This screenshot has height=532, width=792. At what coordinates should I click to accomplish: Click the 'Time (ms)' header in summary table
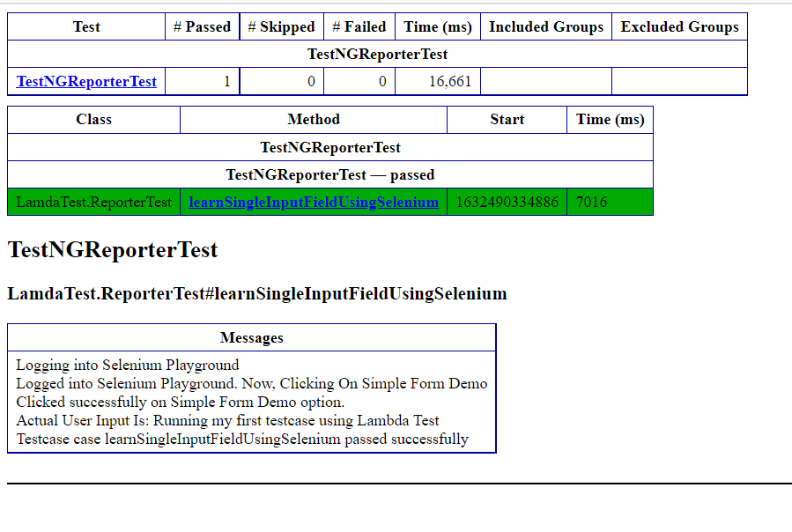pyautogui.click(x=438, y=26)
